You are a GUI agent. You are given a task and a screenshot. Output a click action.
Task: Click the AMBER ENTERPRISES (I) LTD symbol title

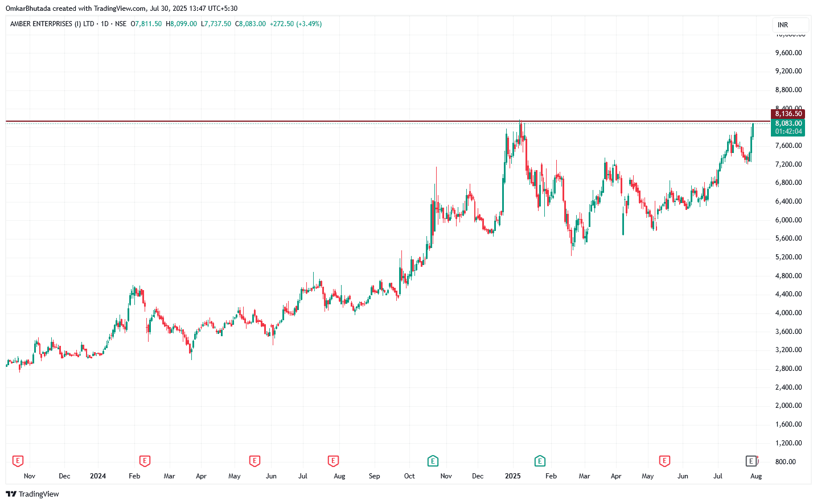pyautogui.click(x=52, y=24)
